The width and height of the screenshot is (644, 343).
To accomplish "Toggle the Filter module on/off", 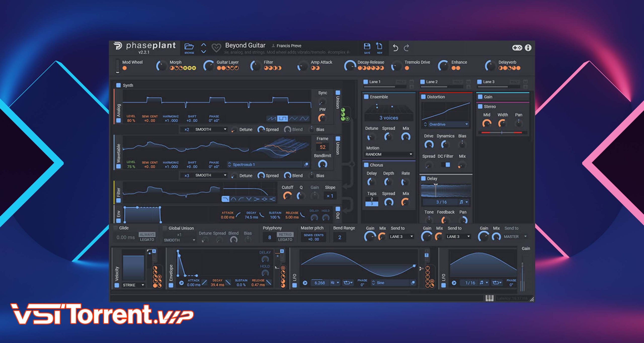I will [x=118, y=200].
